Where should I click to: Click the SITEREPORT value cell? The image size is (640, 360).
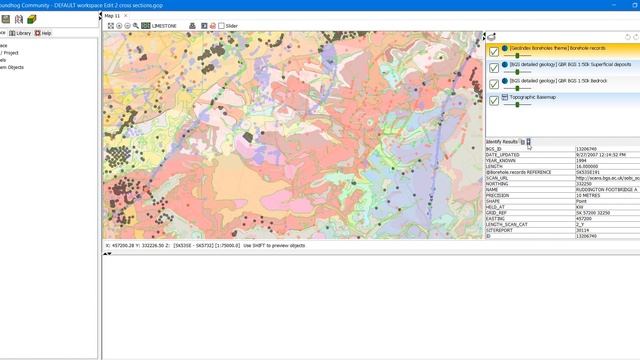pos(607,231)
